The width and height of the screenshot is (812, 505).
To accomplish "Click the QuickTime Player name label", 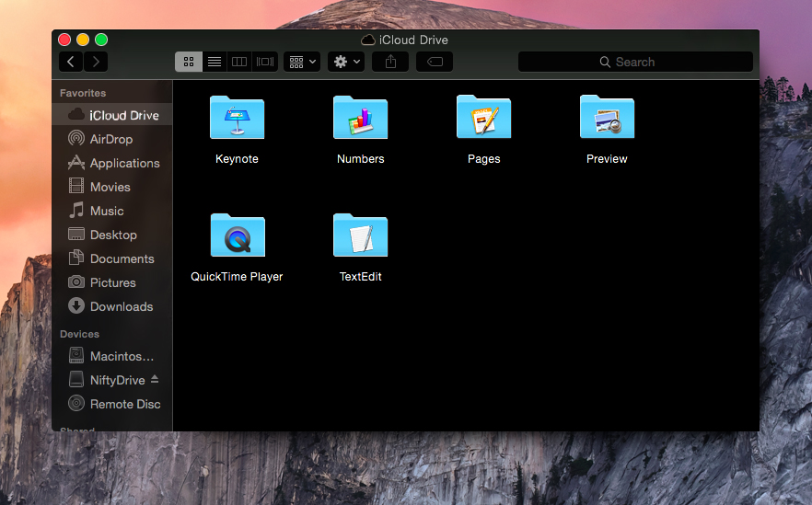I will [x=237, y=276].
